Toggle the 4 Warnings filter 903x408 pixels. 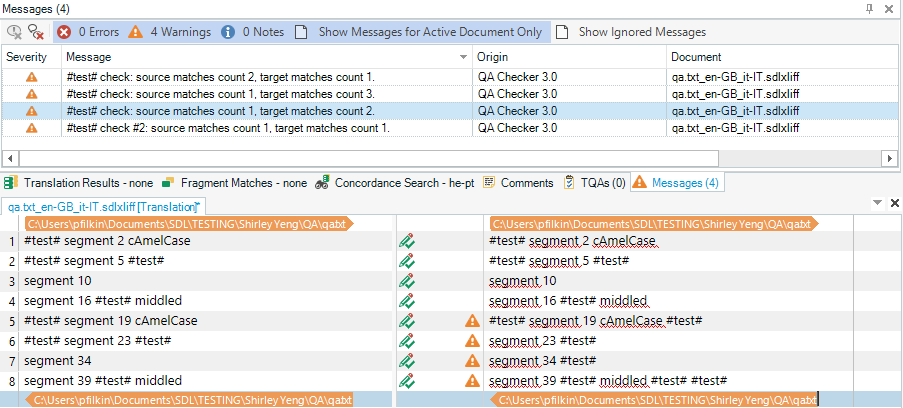(169, 32)
